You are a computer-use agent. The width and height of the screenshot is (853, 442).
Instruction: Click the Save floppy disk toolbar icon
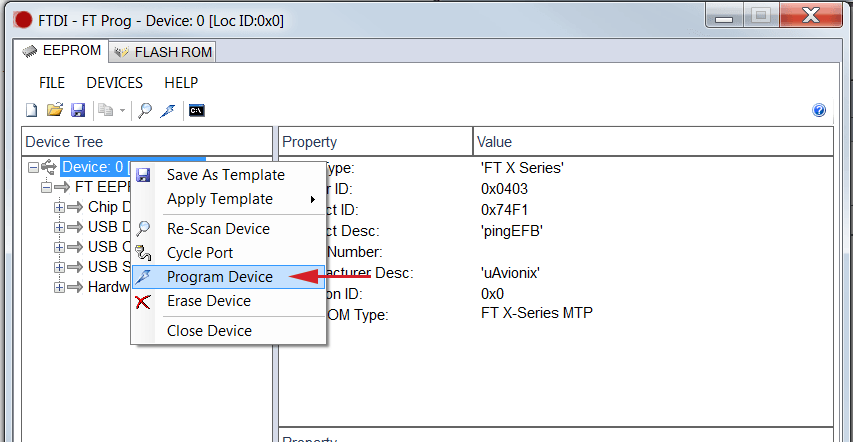[78, 110]
